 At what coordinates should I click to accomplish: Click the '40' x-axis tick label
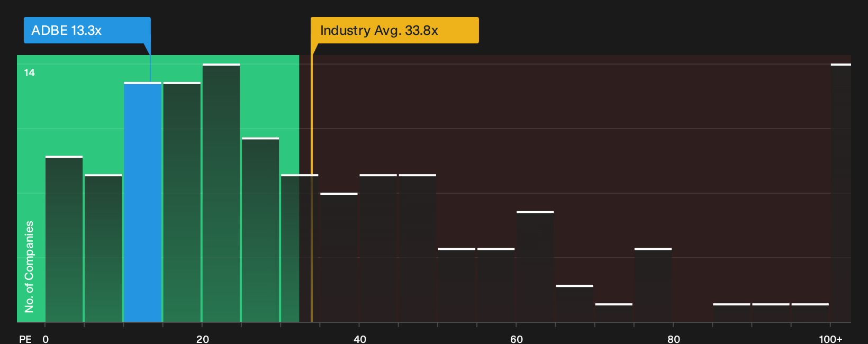tap(360, 339)
